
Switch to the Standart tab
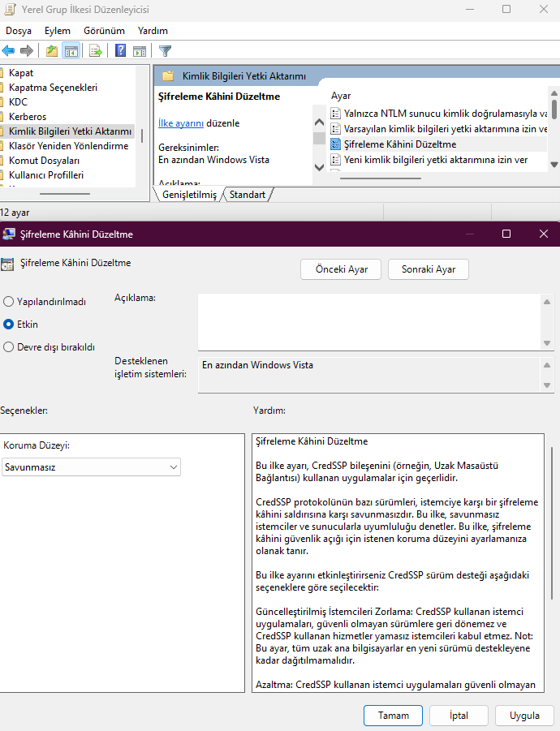pos(247,195)
